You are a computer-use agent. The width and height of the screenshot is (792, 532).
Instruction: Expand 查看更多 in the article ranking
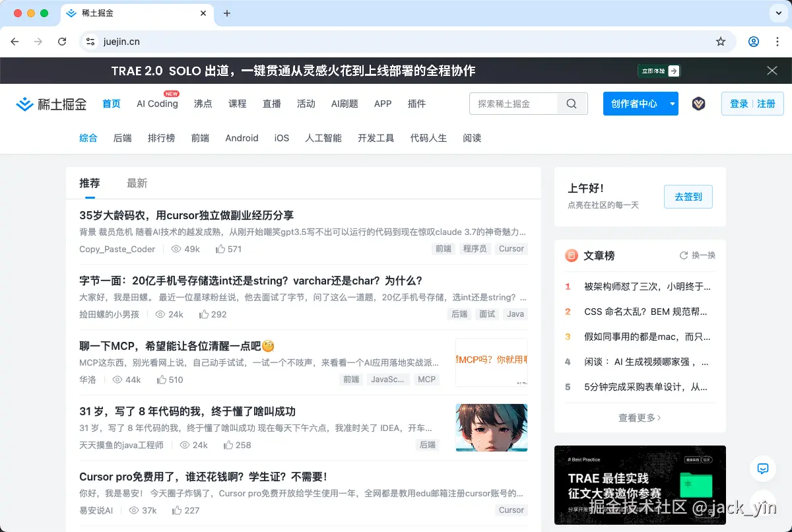pyautogui.click(x=640, y=417)
